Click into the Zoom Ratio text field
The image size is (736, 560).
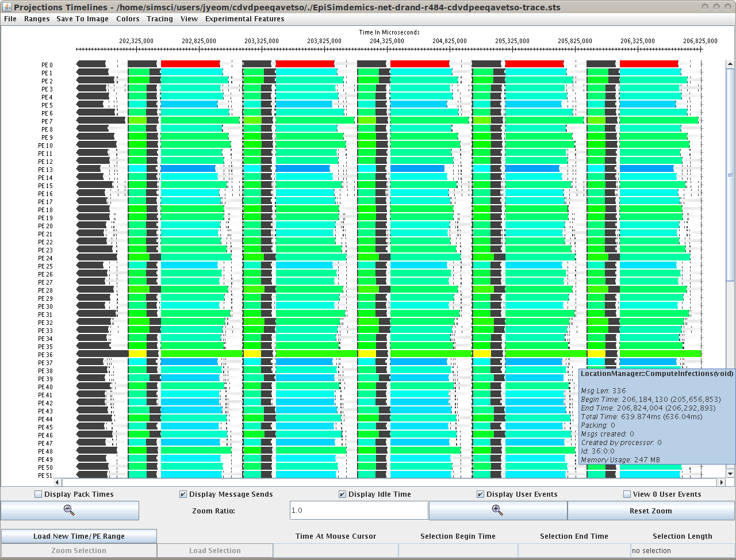click(x=359, y=511)
